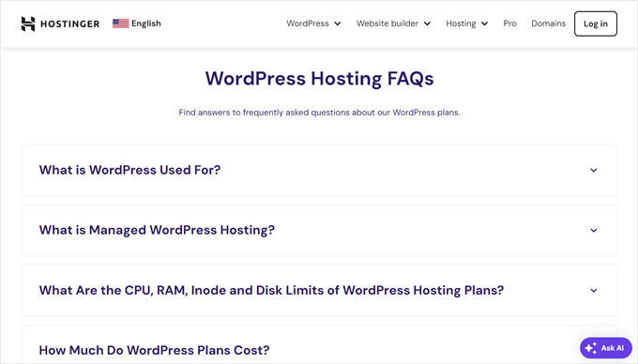The image size is (638, 364).
Task: Expand 'What is Managed WordPress Hosting?' chevron
Action: point(594,231)
